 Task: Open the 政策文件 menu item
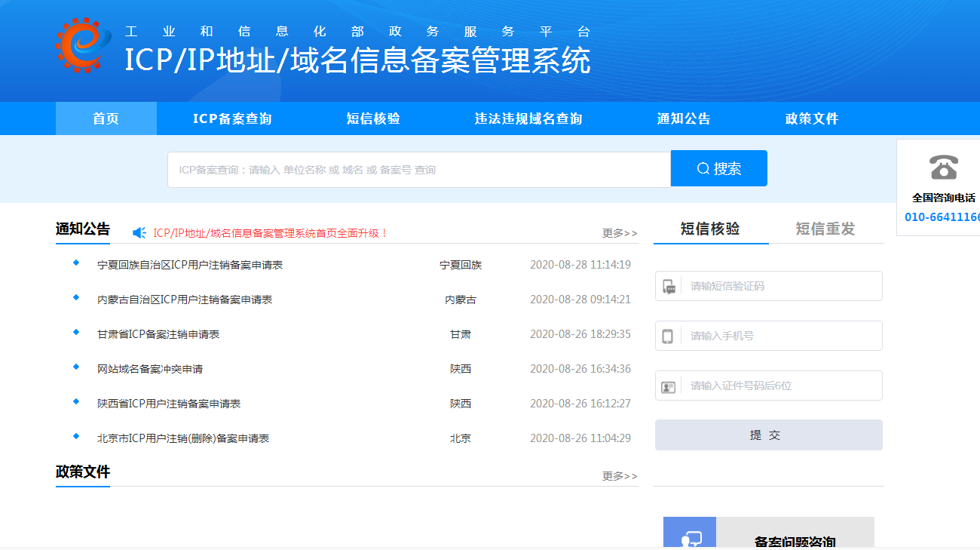(x=812, y=118)
